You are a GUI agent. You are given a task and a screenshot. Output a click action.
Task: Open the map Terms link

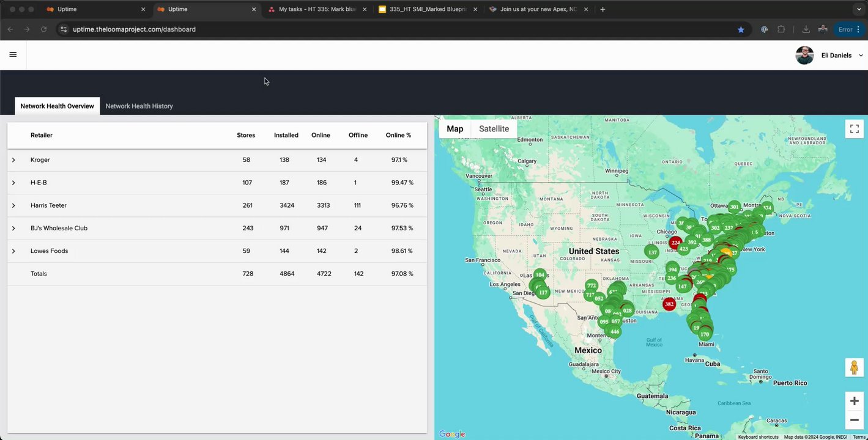[x=859, y=437]
